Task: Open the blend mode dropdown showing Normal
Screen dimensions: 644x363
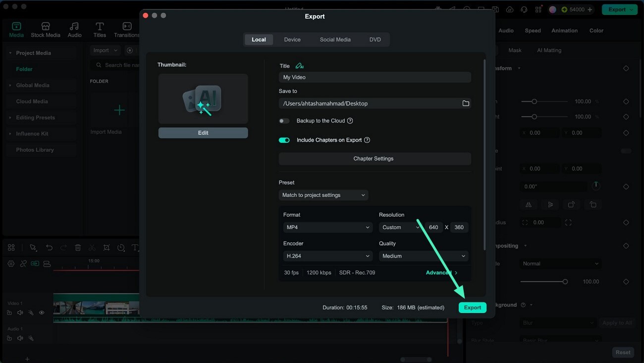Action: (x=560, y=264)
